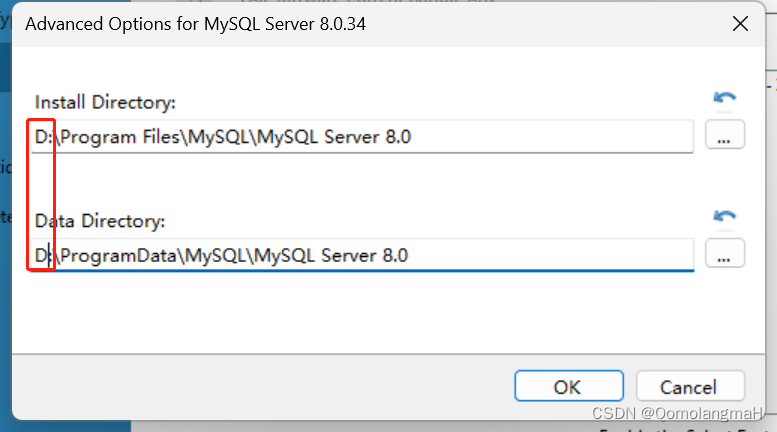The image size is (777, 432).
Task: Revert the Install Directory to default
Action: (724, 98)
